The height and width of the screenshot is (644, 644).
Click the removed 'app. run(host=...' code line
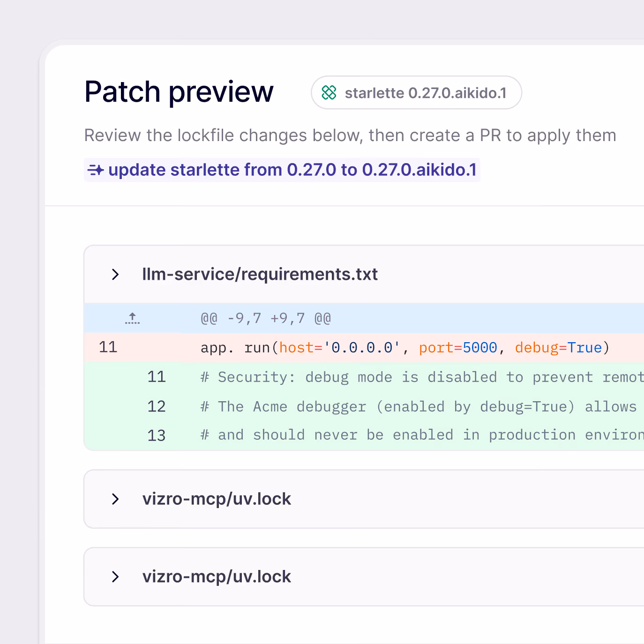405,348
